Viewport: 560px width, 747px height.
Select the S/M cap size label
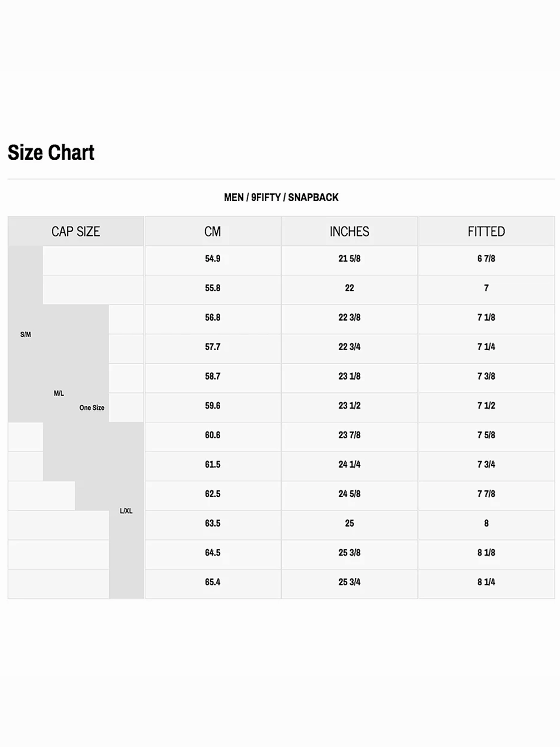(26, 334)
